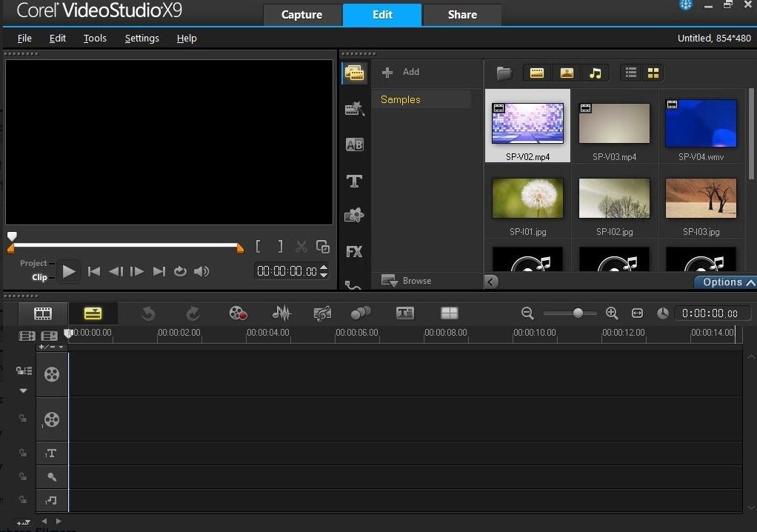Open the Transition library icon
This screenshot has height=532, width=757.
pyautogui.click(x=354, y=144)
